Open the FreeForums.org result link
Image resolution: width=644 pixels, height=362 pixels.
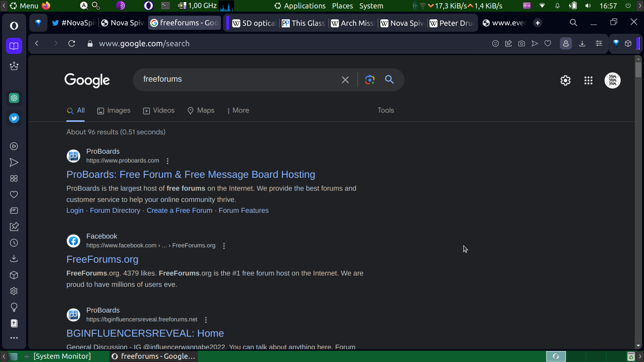[102, 259]
